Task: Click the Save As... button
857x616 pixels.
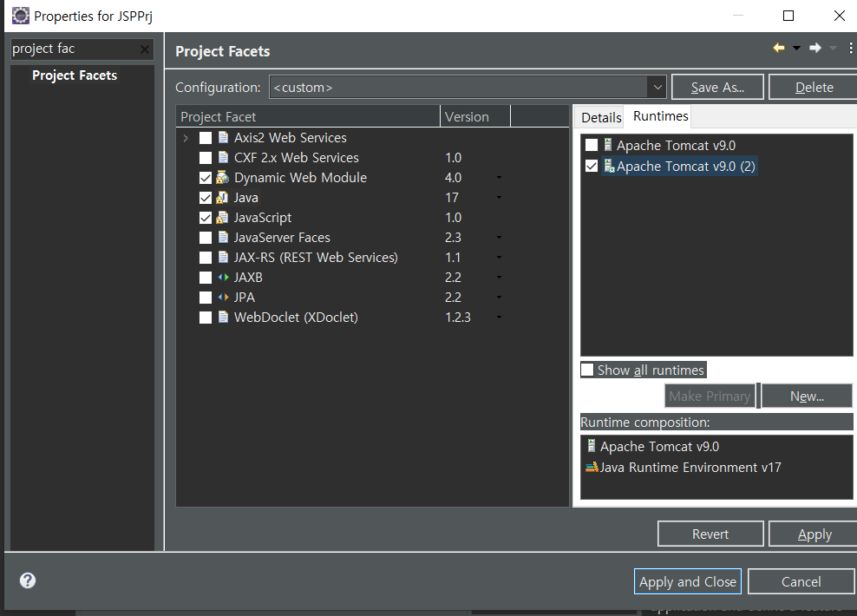Action: (x=717, y=87)
